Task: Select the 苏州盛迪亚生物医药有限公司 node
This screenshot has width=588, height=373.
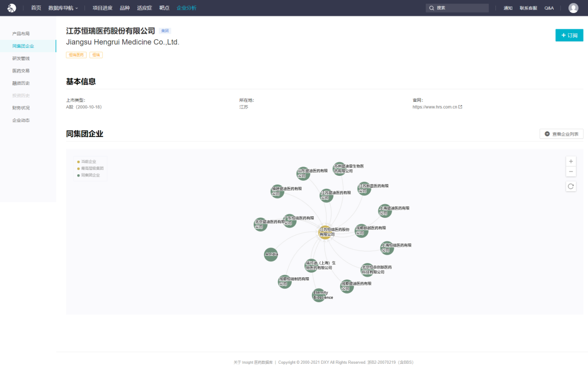Action: pyautogui.click(x=340, y=169)
